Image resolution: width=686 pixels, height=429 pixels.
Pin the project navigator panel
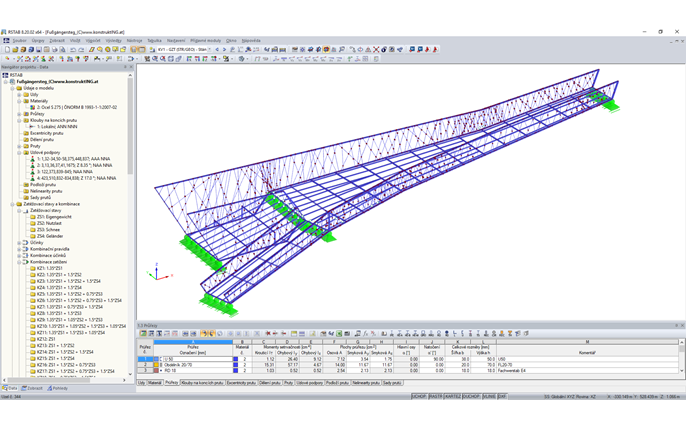pos(125,67)
